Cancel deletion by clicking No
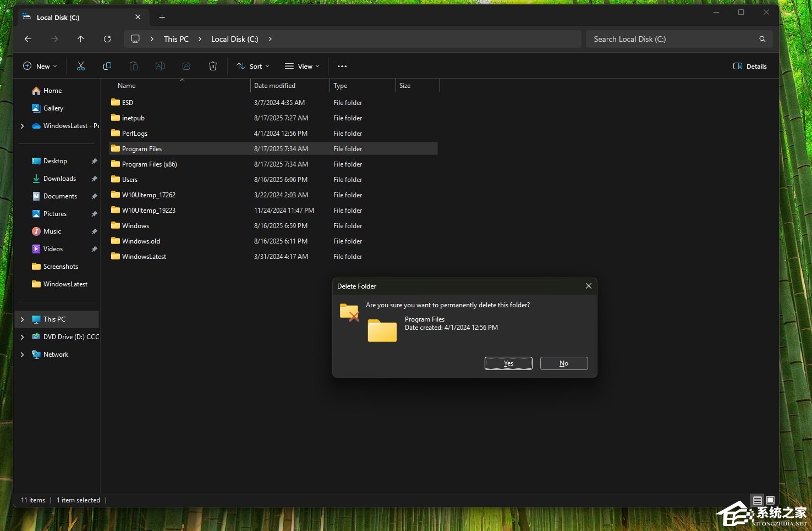 pos(564,363)
